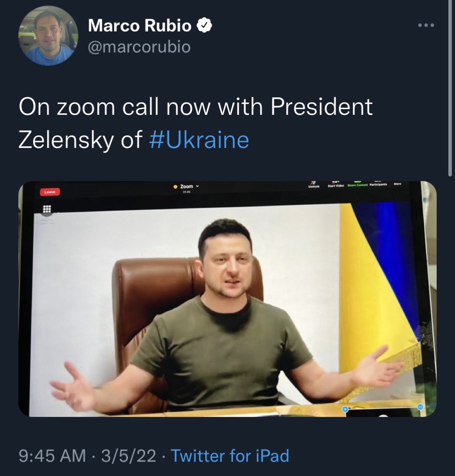Open the #Ukraine hashtag link

click(199, 139)
